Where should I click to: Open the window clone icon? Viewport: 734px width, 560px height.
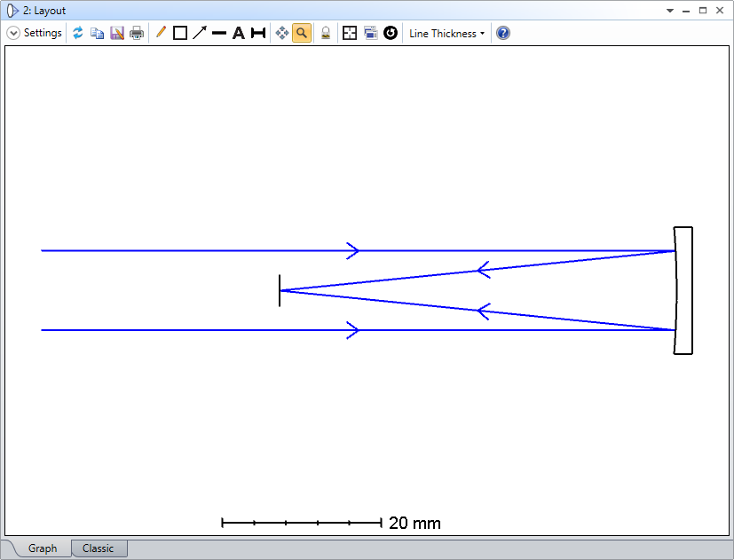click(371, 33)
